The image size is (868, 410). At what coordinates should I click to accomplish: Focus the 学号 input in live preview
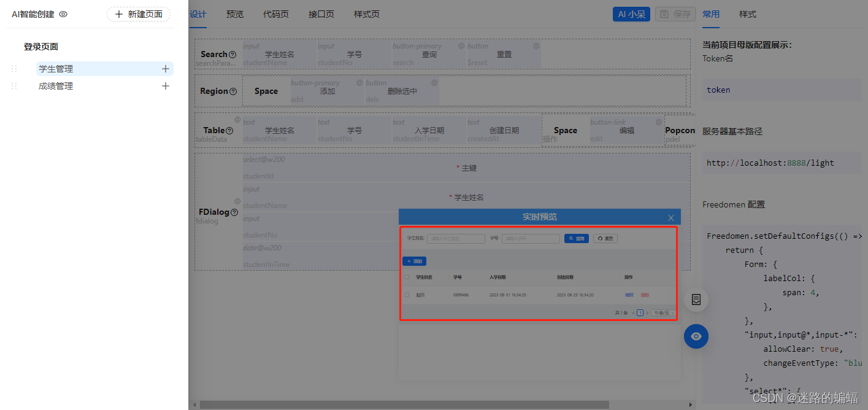click(531, 238)
